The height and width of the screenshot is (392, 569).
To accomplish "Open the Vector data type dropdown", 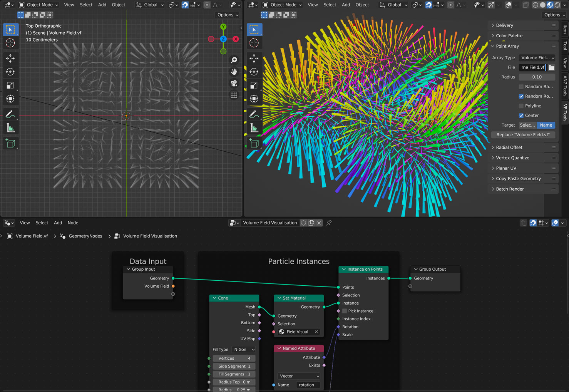I will [x=299, y=376].
